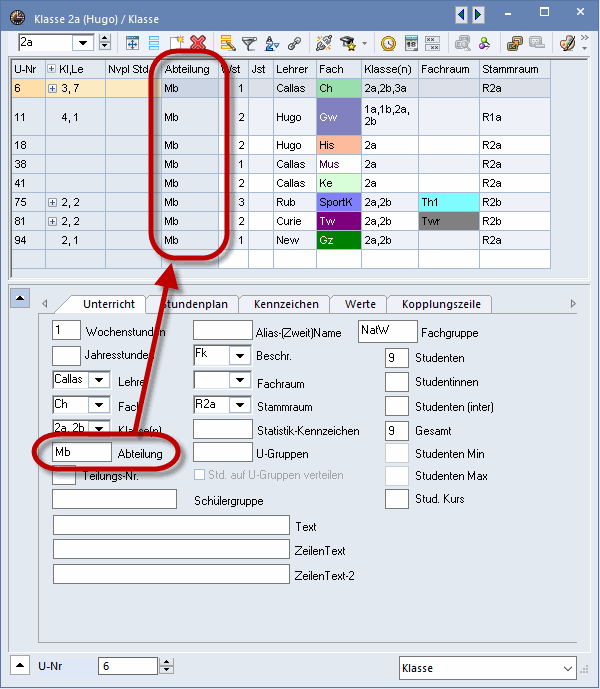Switch to the Unterricht tab
The height and width of the screenshot is (689, 600).
point(109,304)
